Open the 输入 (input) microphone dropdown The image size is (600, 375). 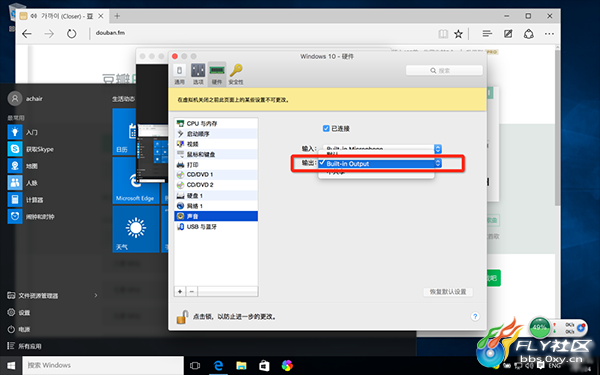pyautogui.click(x=382, y=148)
